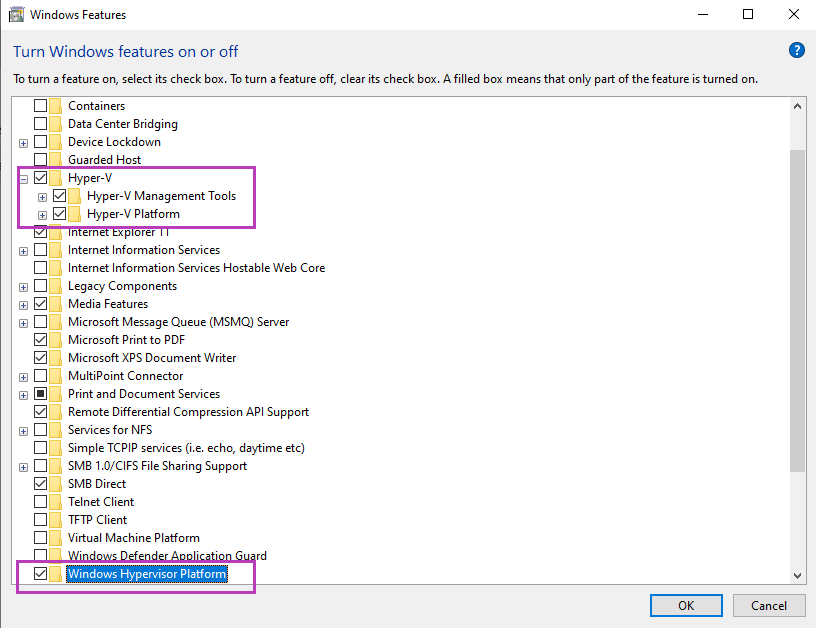The width and height of the screenshot is (816, 628).
Task: Click the Telnet Client folder icon
Action: coord(55,502)
